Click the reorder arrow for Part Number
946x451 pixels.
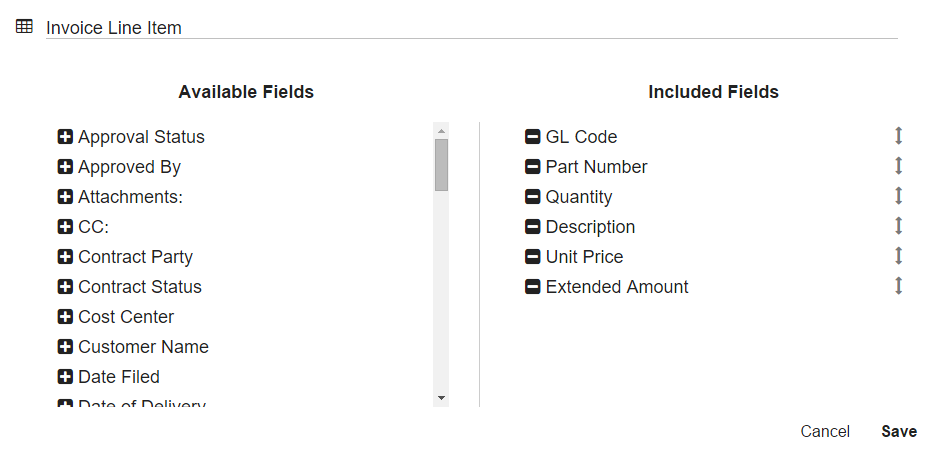tap(898, 166)
